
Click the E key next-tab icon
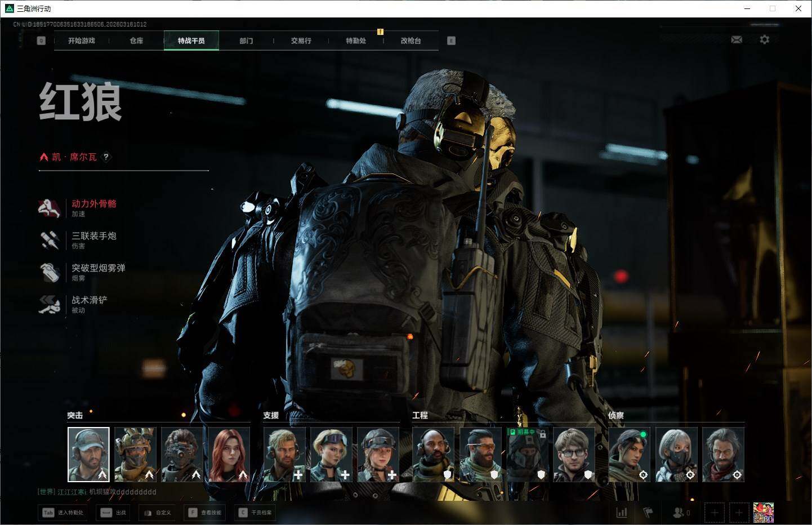coord(451,41)
